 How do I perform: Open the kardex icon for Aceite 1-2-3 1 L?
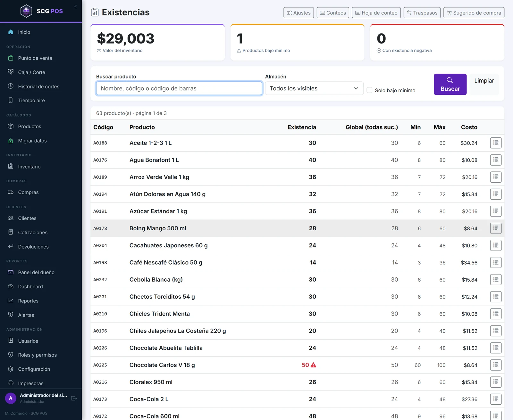coord(496,143)
